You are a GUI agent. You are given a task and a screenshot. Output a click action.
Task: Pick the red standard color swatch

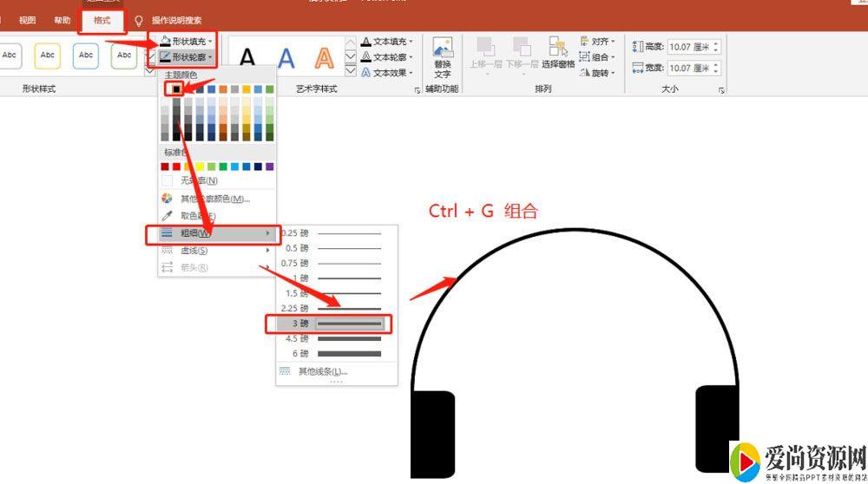[177, 167]
